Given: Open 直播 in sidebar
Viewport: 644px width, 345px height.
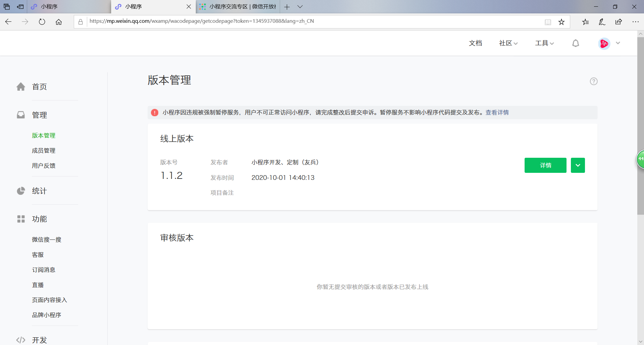Looking at the screenshot, I should click(x=38, y=285).
